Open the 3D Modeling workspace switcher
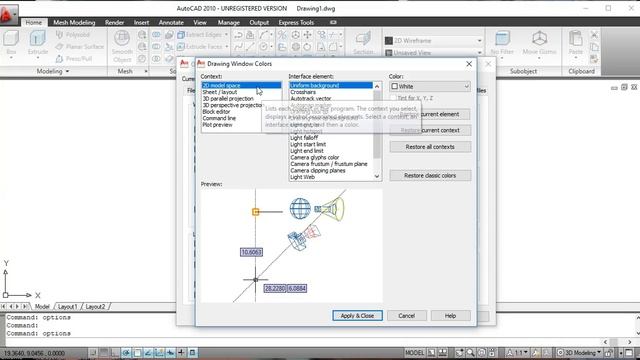Screen dimensions: 640x360 (x=580, y=353)
